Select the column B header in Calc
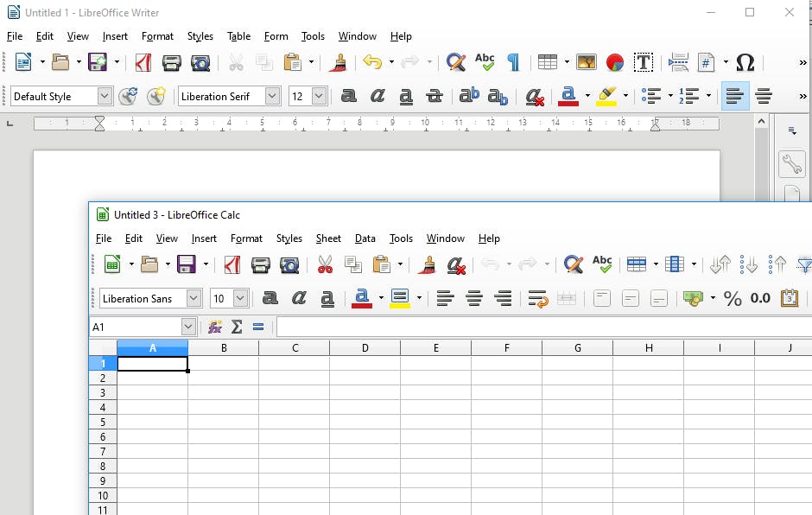 (224, 347)
